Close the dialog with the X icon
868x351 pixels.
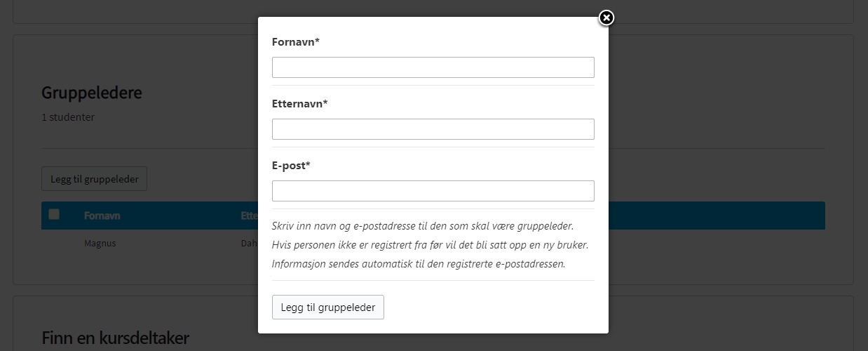(x=606, y=18)
